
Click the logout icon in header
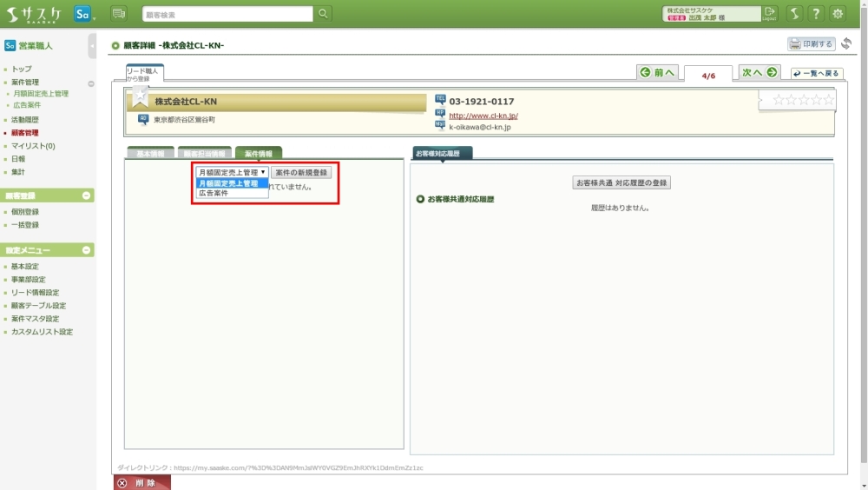(769, 13)
